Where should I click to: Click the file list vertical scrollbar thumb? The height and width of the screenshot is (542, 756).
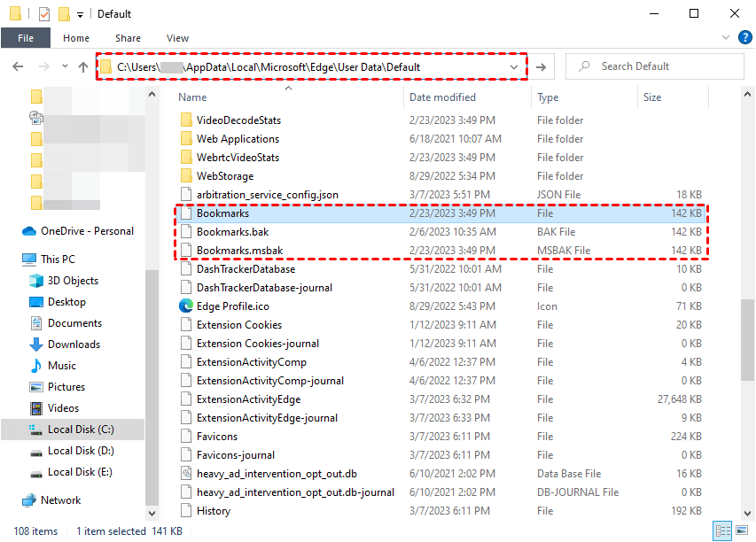[x=747, y=340]
